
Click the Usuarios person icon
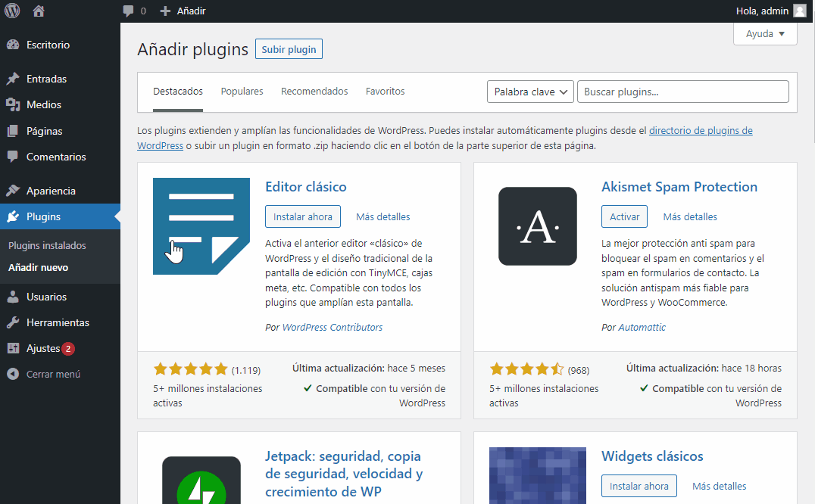[x=13, y=297]
